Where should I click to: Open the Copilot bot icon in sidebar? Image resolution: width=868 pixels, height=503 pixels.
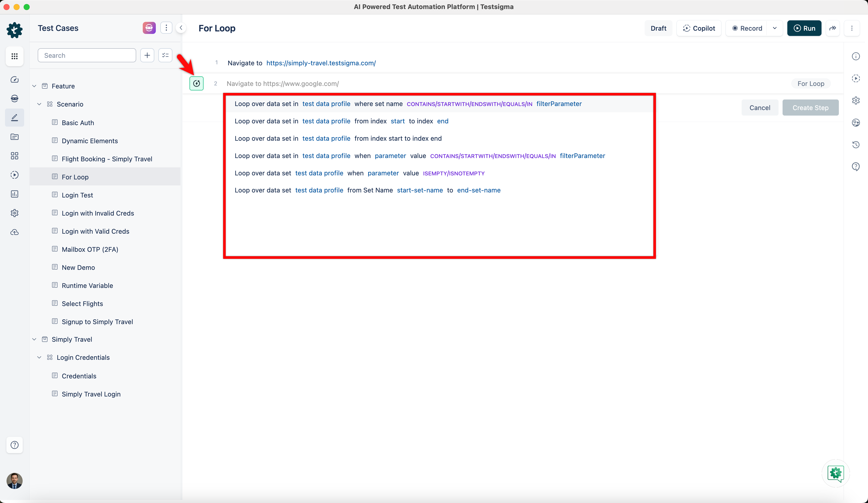pyautogui.click(x=15, y=98)
